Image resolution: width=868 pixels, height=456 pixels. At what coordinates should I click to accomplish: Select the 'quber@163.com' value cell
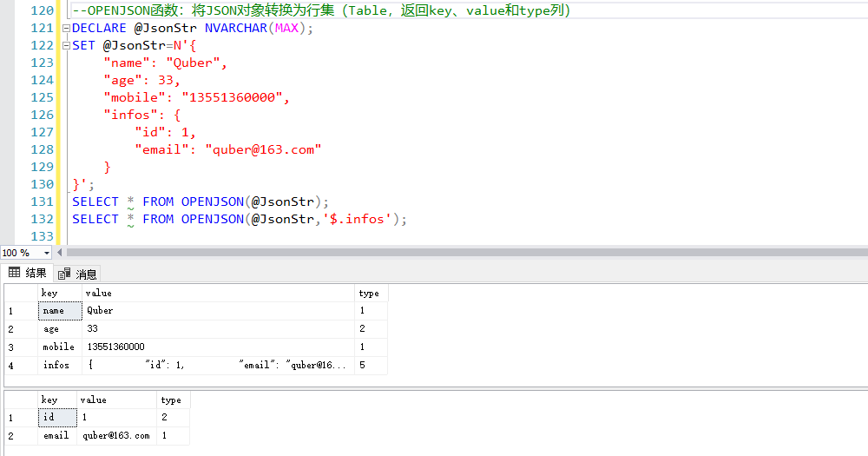117,435
